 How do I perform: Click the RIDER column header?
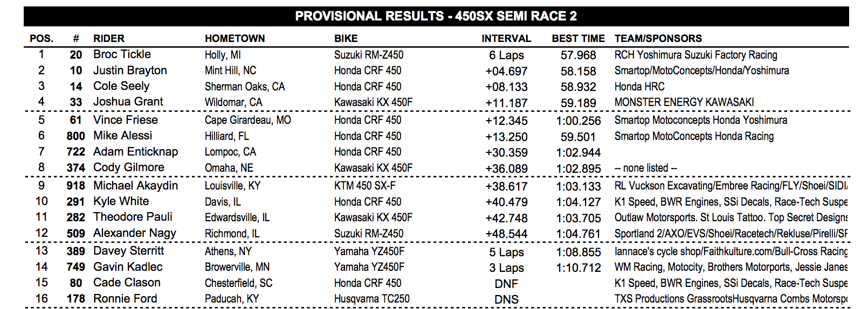(x=109, y=38)
